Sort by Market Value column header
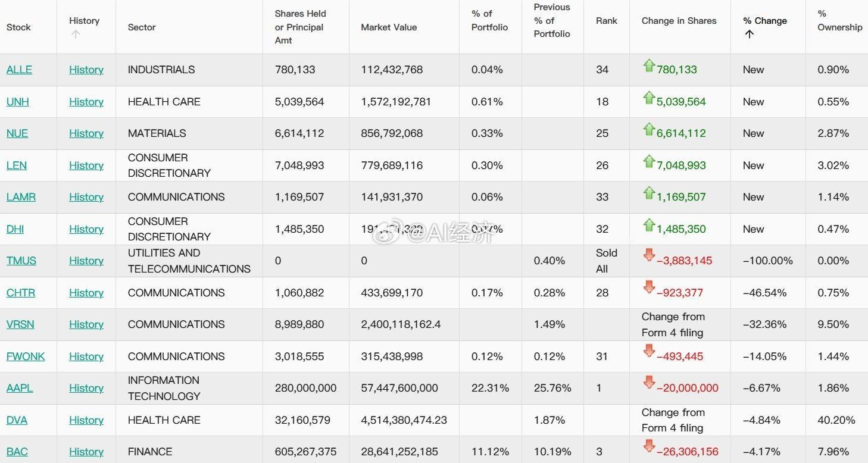 pyautogui.click(x=389, y=27)
